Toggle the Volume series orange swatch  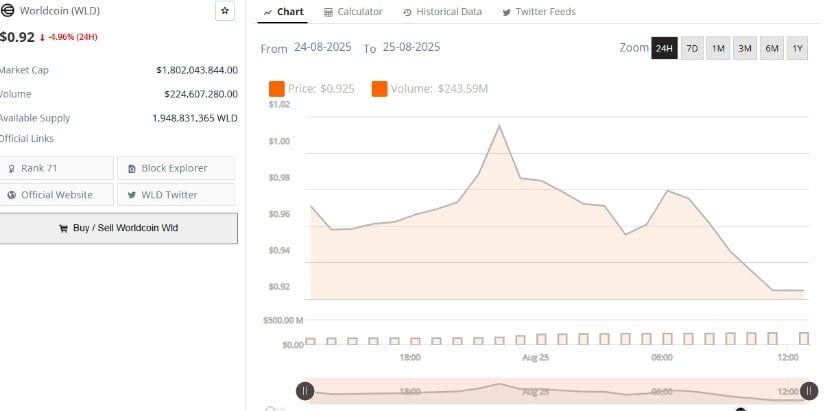click(379, 89)
